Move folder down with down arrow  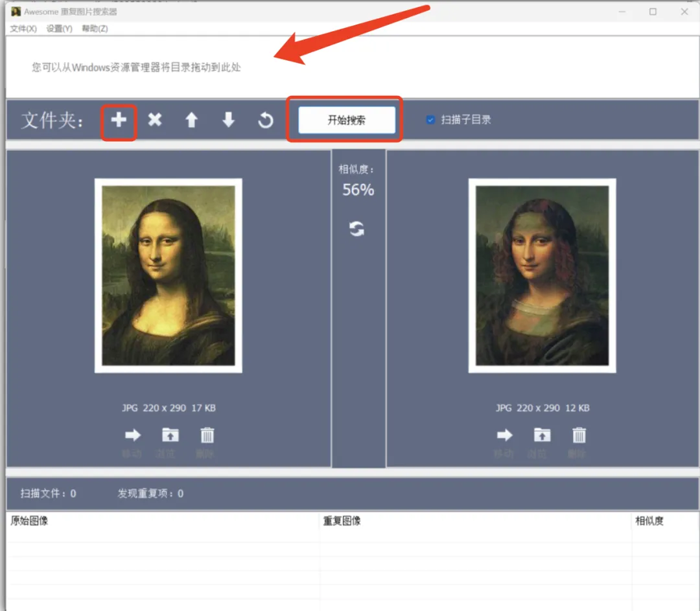(x=229, y=120)
